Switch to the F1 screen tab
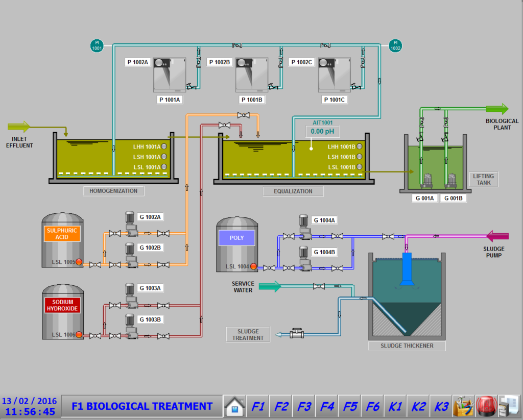This screenshot has height=420, width=523. click(258, 406)
